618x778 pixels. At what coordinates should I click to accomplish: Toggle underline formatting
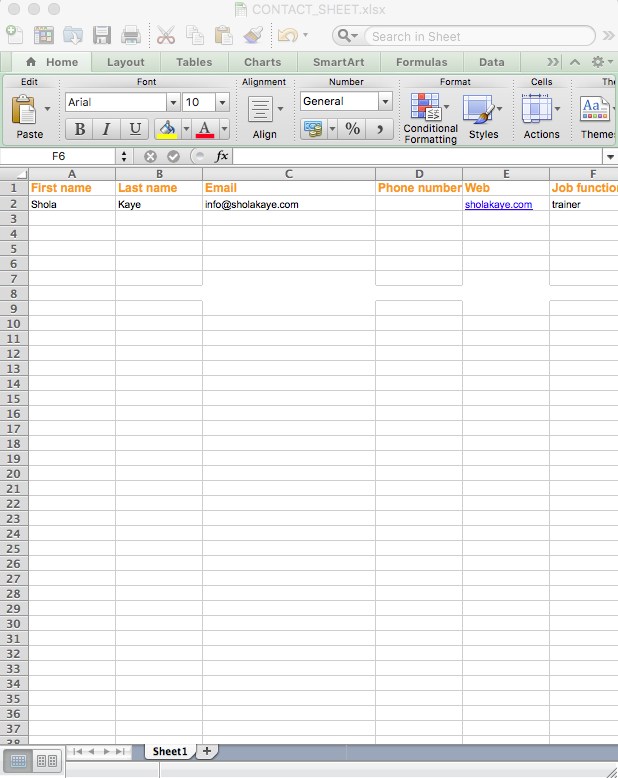134,130
